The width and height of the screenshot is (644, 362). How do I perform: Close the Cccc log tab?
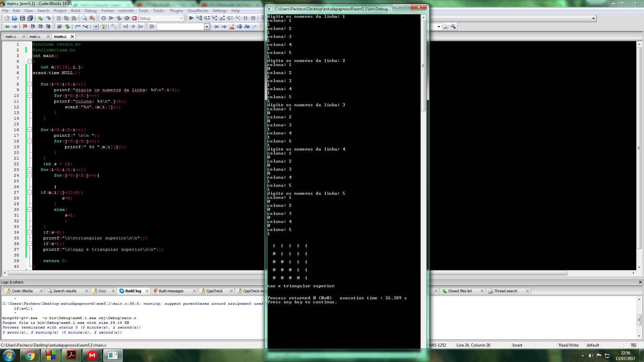point(113,291)
